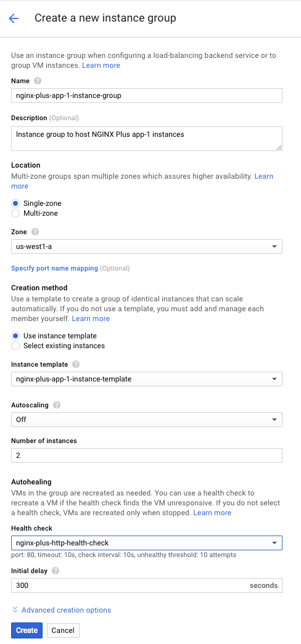Focus the Description text area
This screenshot has width=301, height=644.
(146, 139)
